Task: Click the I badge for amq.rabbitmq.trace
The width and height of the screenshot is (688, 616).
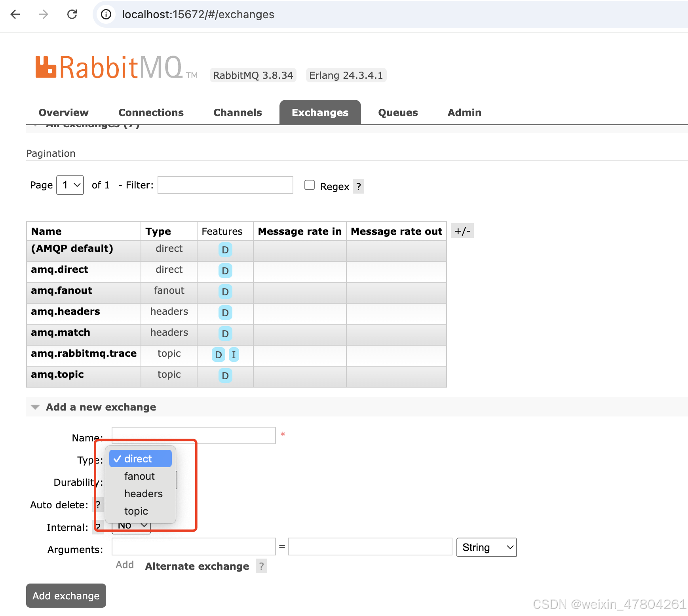Action: click(234, 355)
